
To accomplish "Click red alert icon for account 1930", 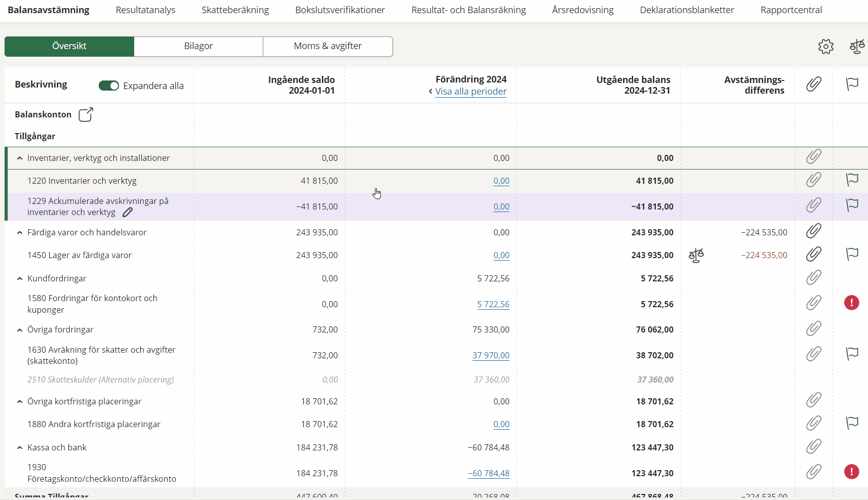I will pos(851,472).
